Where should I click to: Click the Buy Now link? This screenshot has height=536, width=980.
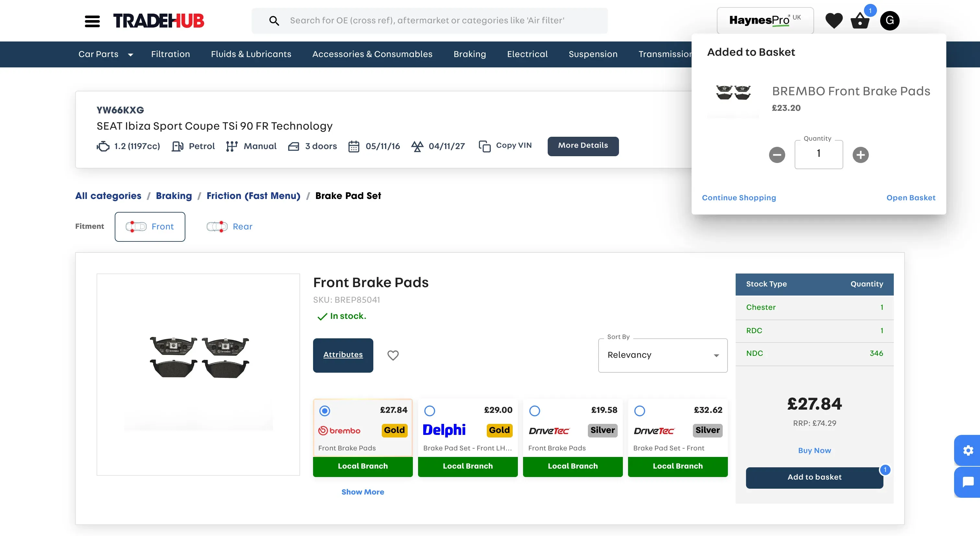coord(814,450)
